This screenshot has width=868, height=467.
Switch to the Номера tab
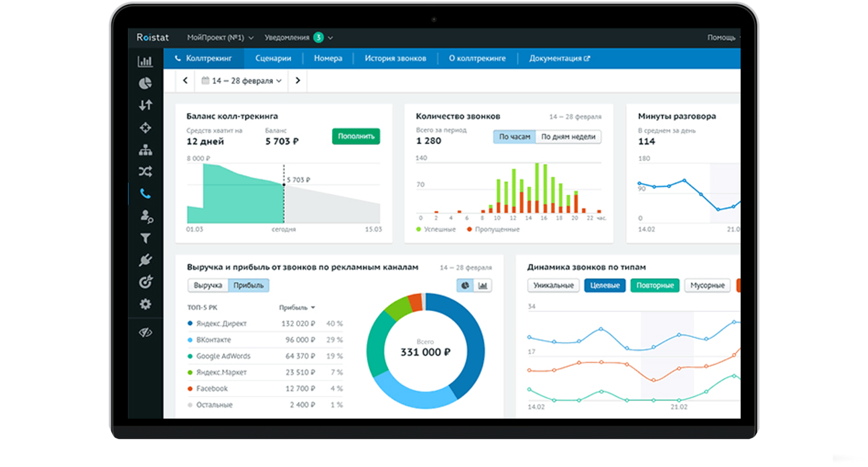pos(328,58)
